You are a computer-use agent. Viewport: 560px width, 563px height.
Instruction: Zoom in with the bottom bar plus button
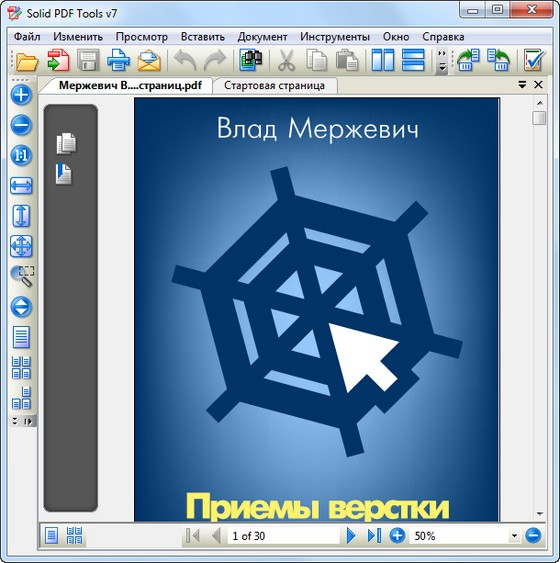coord(397,536)
